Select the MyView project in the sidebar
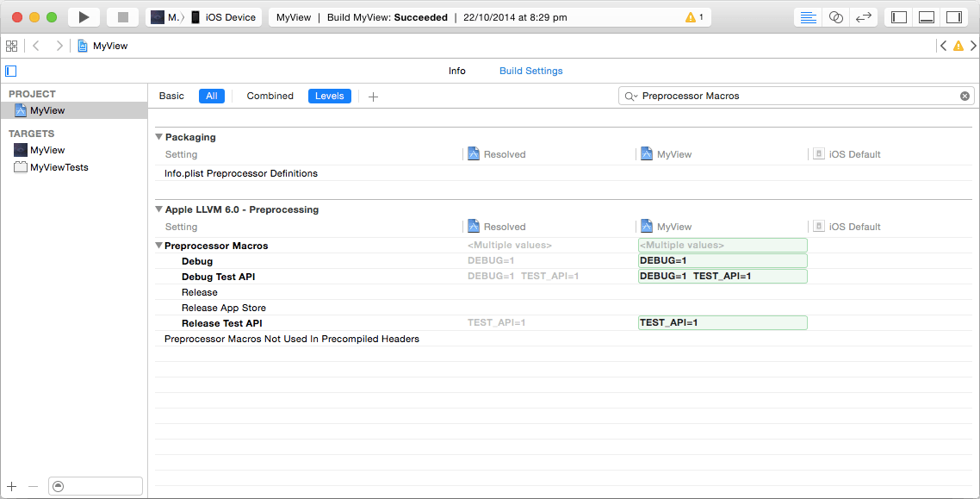980x499 pixels. (74, 110)
